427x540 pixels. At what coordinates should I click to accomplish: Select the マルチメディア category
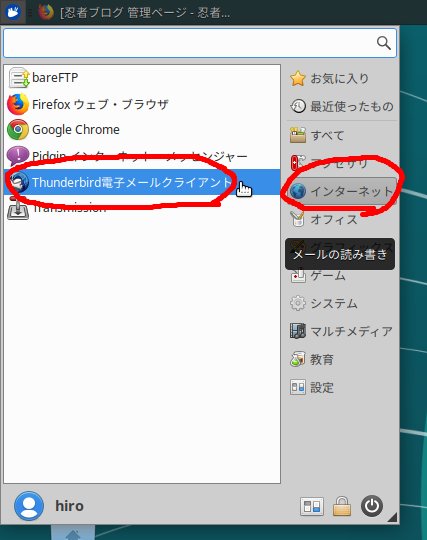tap(342, 331)
